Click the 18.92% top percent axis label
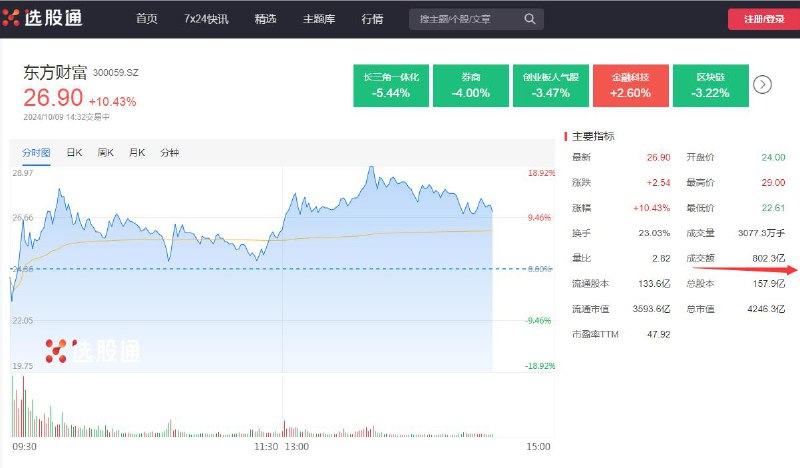Screen dimensions: 800x468 pos(541,173)
